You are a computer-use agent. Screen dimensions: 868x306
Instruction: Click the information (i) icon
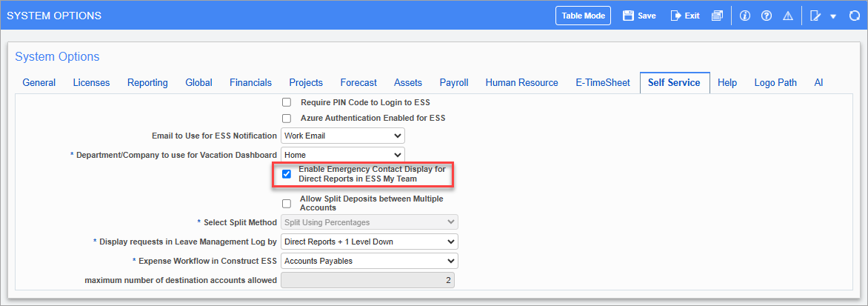click(x=745, y=16)
